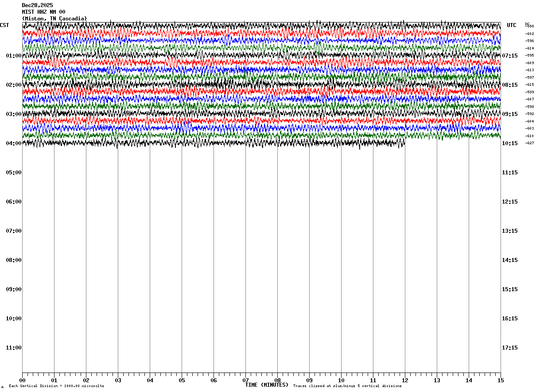Click the DC offset value -602
Image resolution: width=536 pixels, height=392 pixels.
pos(530,34)
